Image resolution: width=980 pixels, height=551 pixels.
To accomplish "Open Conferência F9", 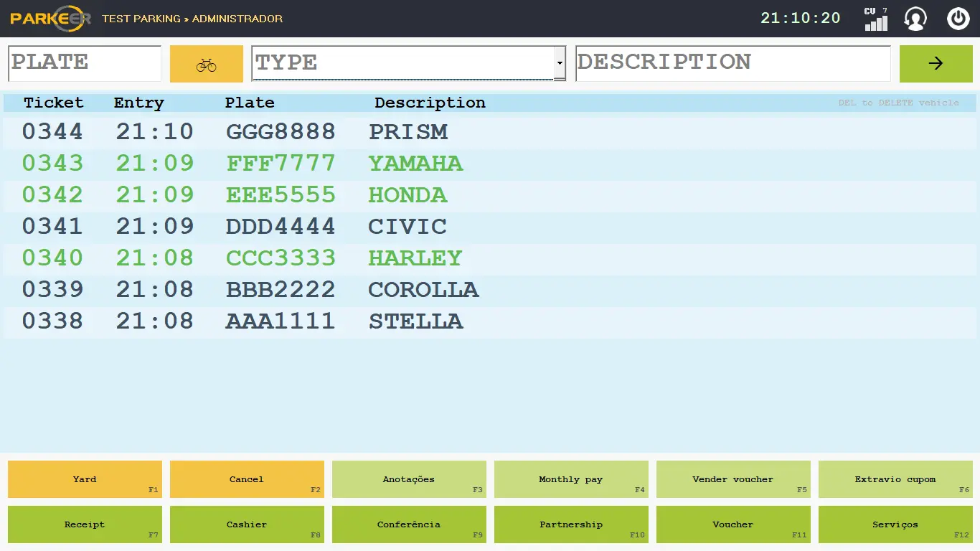I will pyautogui.click(x=409, y=524).
